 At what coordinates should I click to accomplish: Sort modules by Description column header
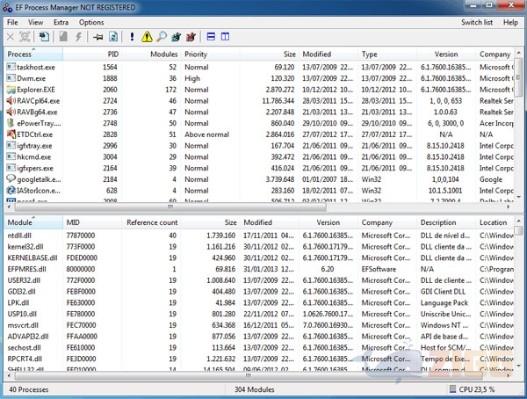click(446, 223)
